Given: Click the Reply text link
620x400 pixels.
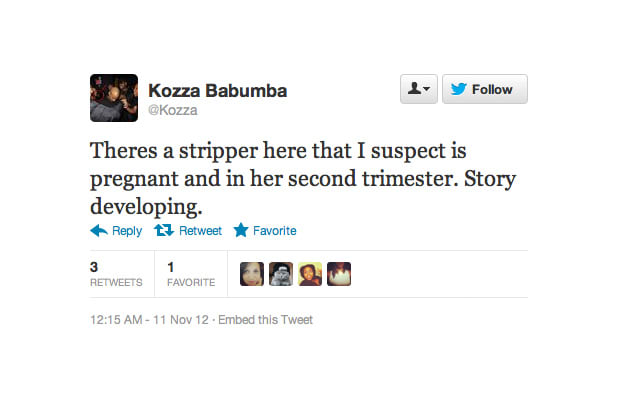Looking at the screenshot, I should 127,231.
